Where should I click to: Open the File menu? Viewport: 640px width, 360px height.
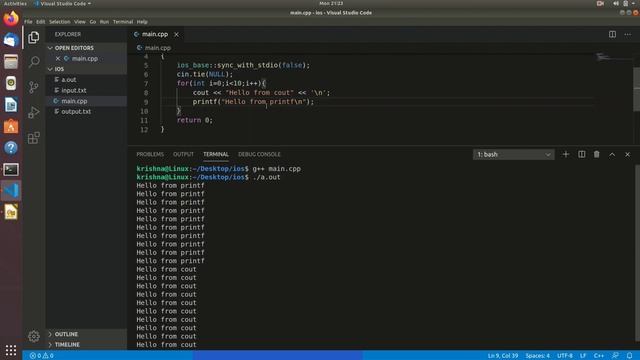click(28, 22)
